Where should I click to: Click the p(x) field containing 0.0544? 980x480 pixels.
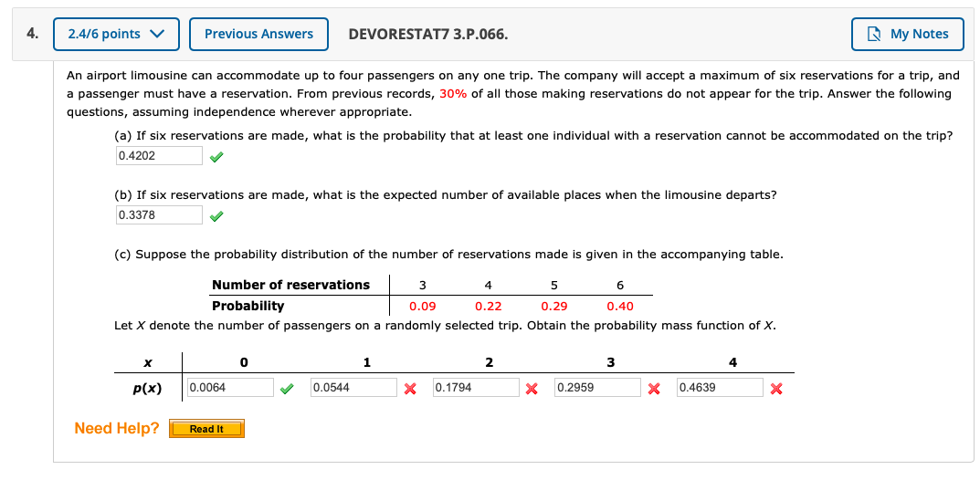353,388
